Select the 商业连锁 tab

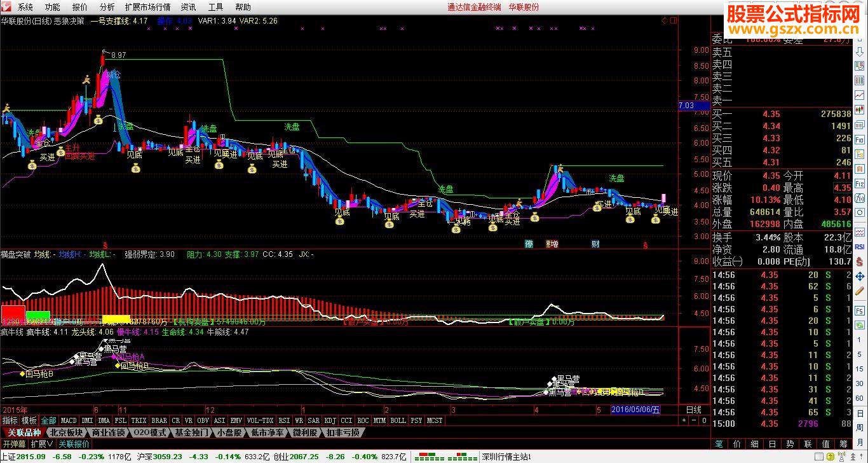click(109, 432)
